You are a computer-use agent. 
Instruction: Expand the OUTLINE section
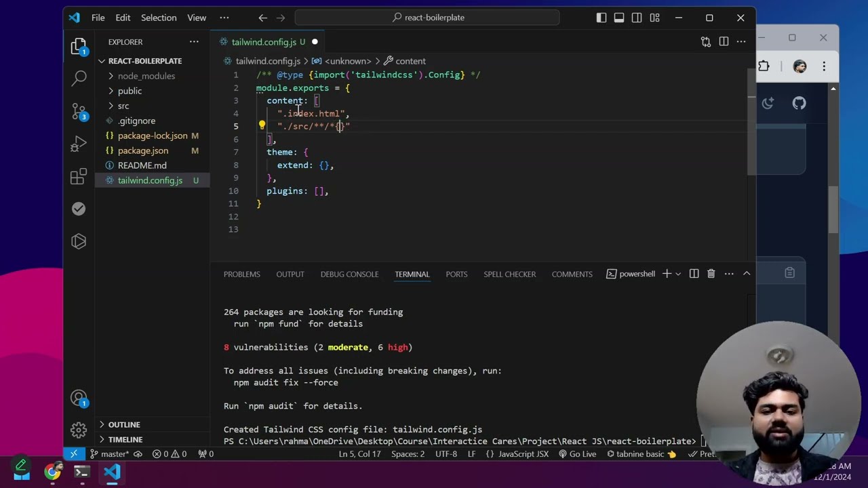pos(124,424)
